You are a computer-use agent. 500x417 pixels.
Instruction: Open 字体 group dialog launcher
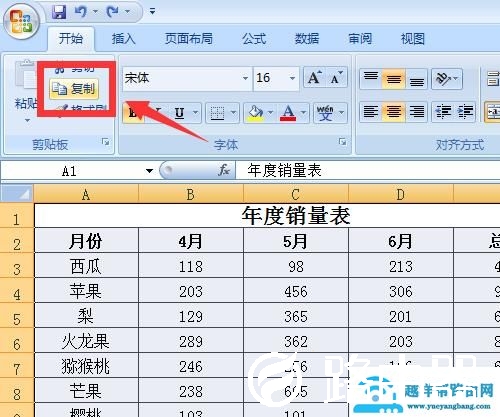pyautogui.click(x=342, y=142)
